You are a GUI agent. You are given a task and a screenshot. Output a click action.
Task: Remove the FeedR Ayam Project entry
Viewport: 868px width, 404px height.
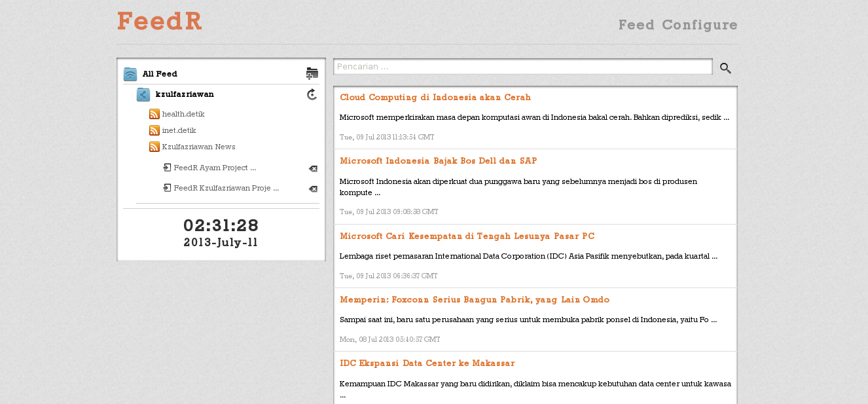pos(313,168)
